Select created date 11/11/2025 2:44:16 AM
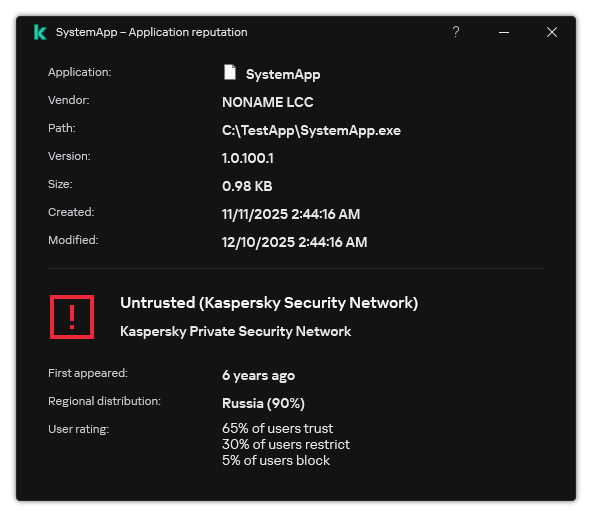Viewport: 592px width, 517px height. (x=291, y=214)
